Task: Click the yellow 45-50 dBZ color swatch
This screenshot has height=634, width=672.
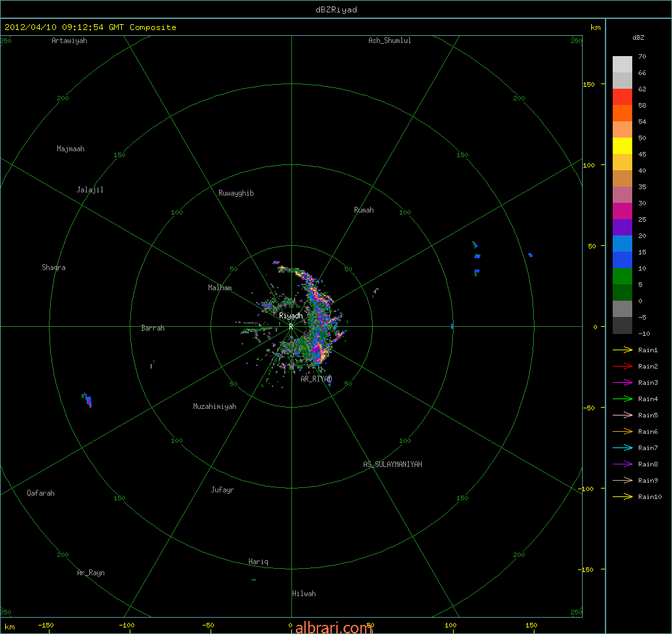Action: (x=622, y=146)
